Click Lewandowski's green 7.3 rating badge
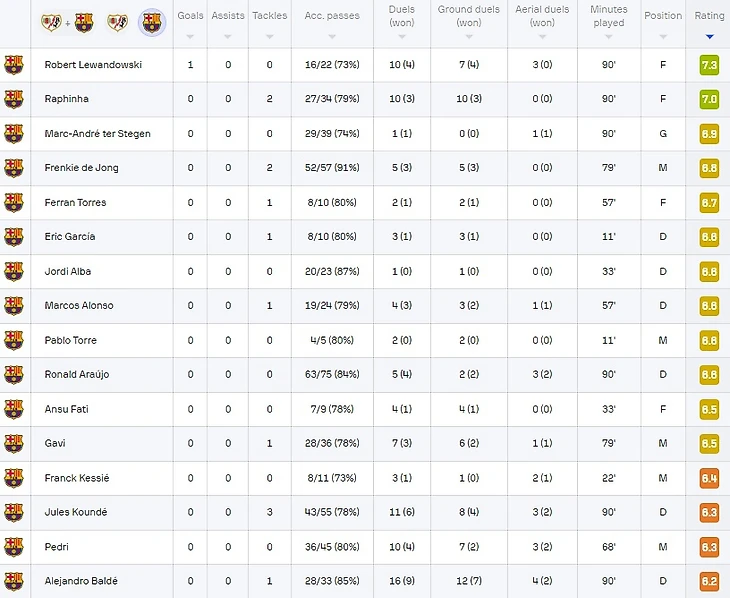The image size is (730, 598). [x=709, y=65]
